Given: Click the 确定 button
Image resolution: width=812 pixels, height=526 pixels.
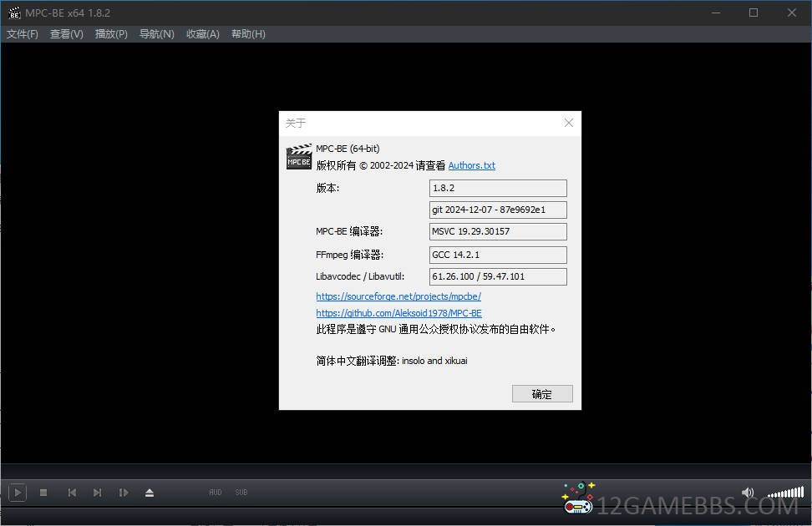Looking at the screenshot, I should click(x=542, y=394).
